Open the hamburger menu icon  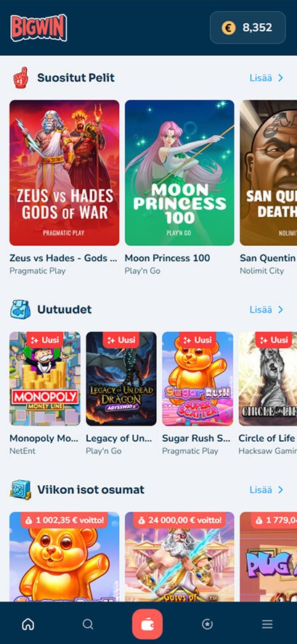[x=267, y=624]
